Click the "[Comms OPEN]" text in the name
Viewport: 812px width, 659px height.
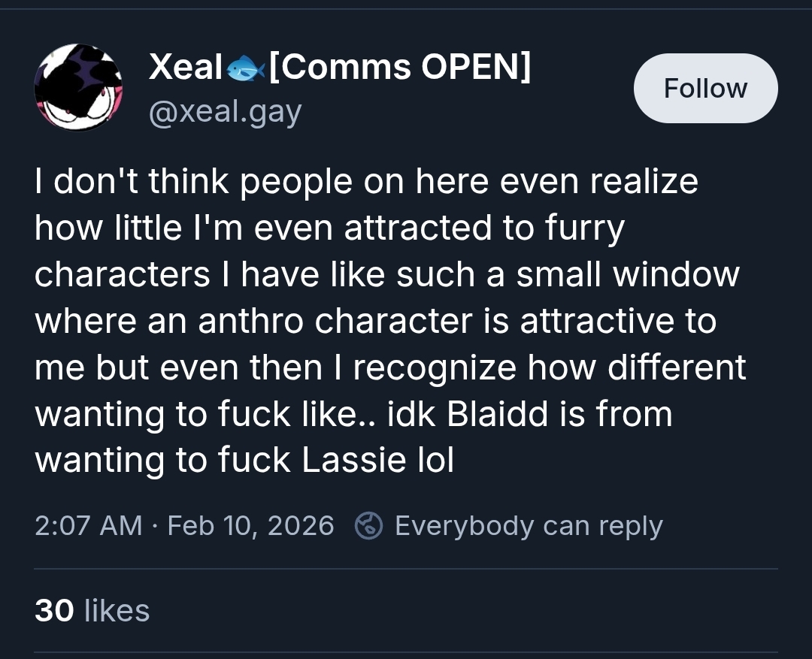pos(400,68)
